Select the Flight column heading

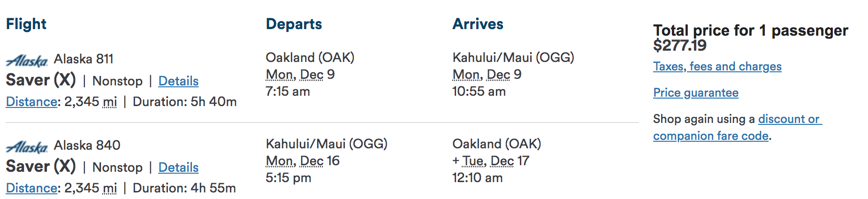[x=26, y=24]
